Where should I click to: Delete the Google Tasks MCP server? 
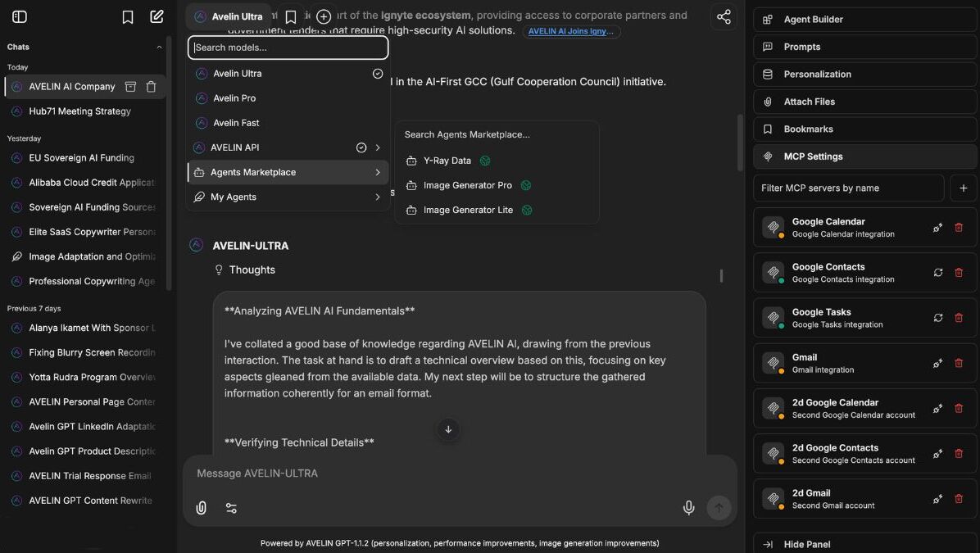pos(959,318)
